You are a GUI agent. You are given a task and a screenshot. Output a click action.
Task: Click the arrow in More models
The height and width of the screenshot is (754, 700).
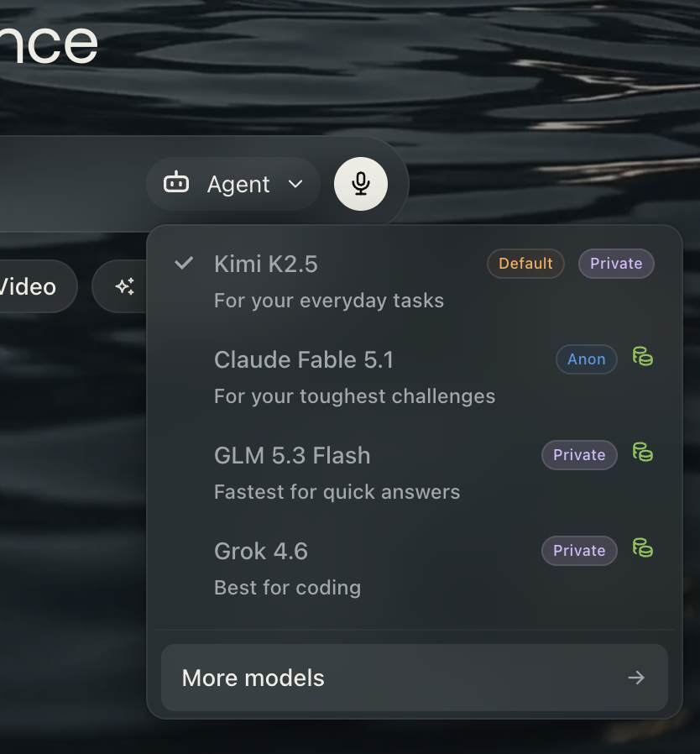[636, 678]
